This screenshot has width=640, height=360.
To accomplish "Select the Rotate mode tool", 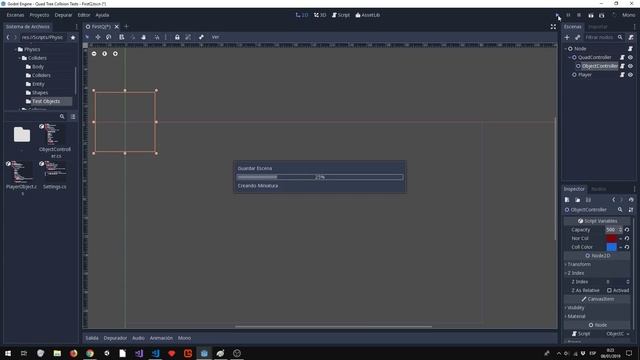I will coord(109,37).
